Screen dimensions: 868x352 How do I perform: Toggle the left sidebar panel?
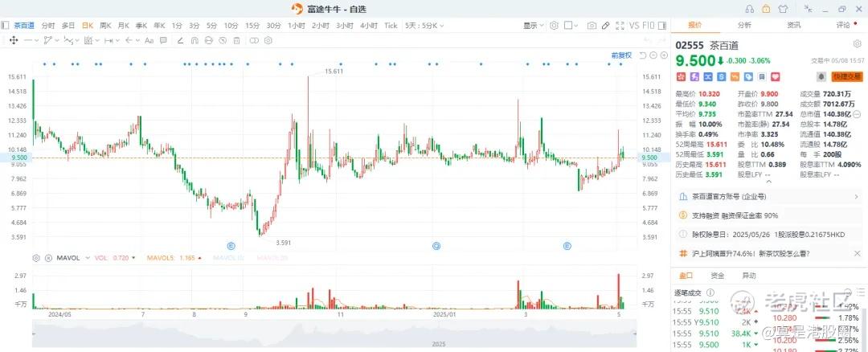(x=6, y=26)
